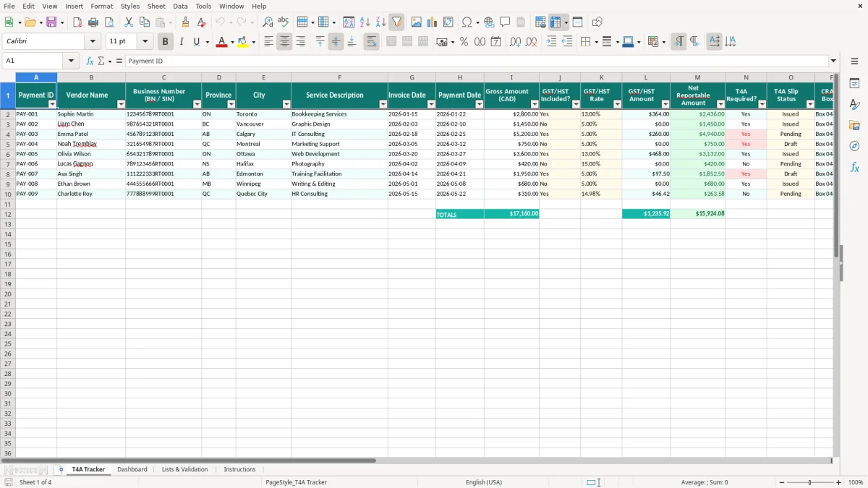The height and width of the screenshot is (488, 868).
Task: Click the English (USA) language status field
Action: point(484,482)
